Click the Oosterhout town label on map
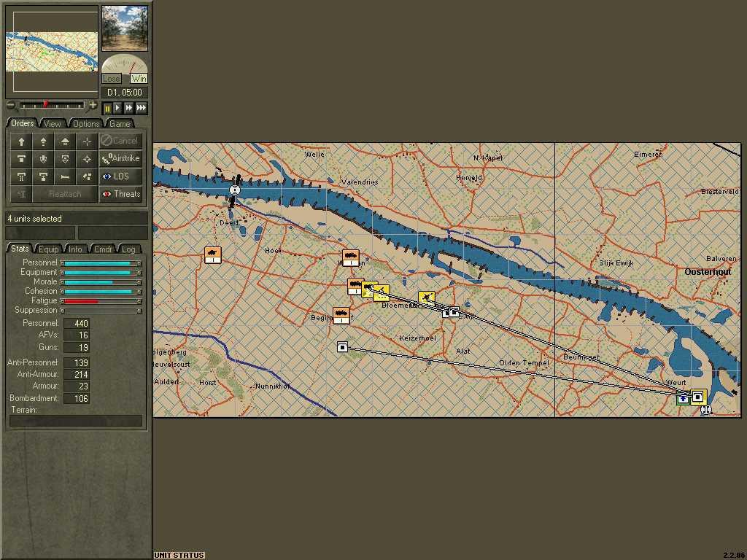The height and width of the screenshot is (560, 747). tap(708, 272)
